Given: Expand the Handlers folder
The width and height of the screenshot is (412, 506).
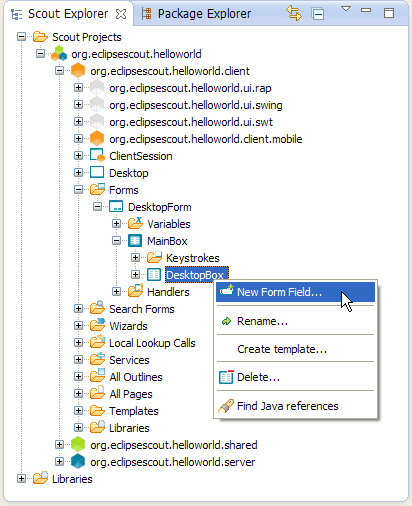Looking at the screenshot, I should 116,291.
